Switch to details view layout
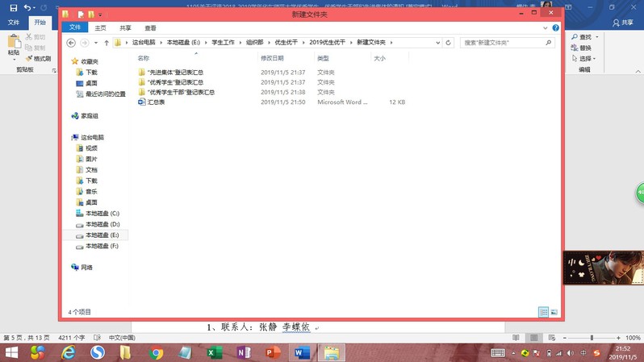 pyautogui.click(x=543, y=312)
